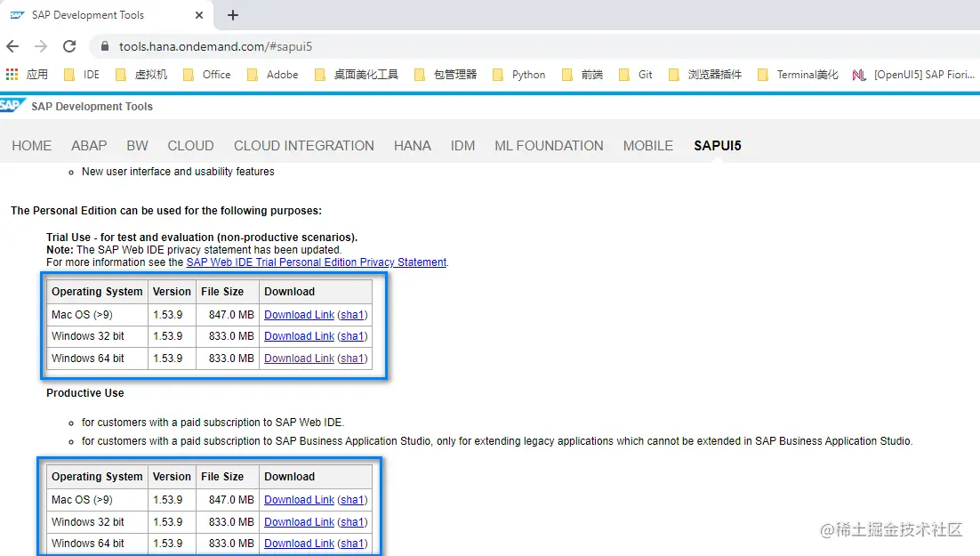
Task: Open the Python bookmarks folder
Action: [518, 75]
